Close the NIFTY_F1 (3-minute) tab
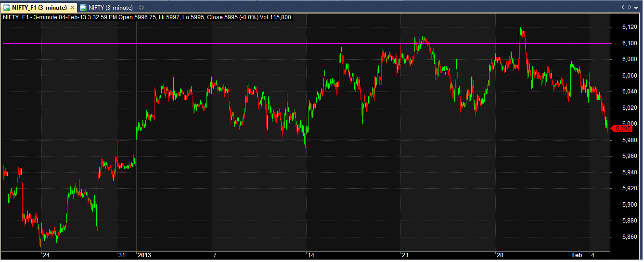 tap(72, 8)
